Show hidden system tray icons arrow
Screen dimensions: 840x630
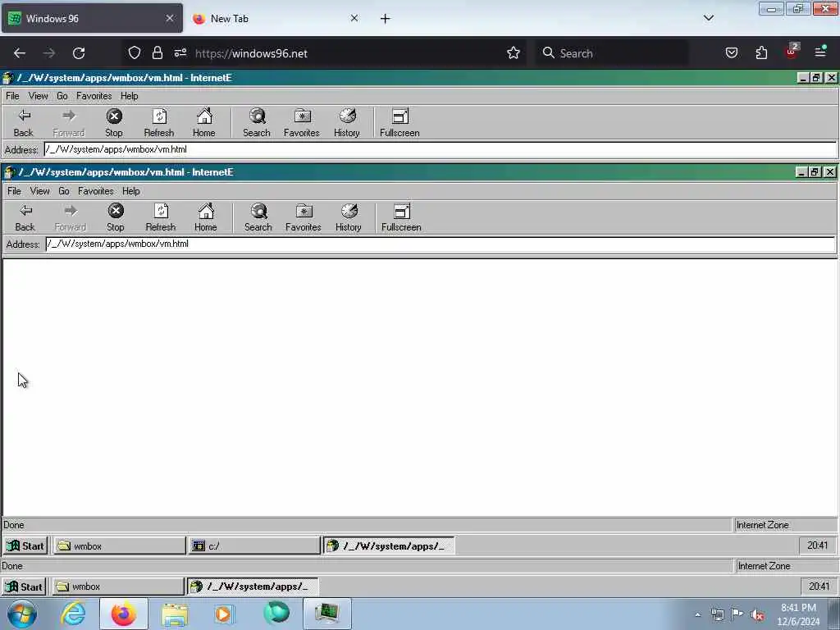click(x=697, y=615)
